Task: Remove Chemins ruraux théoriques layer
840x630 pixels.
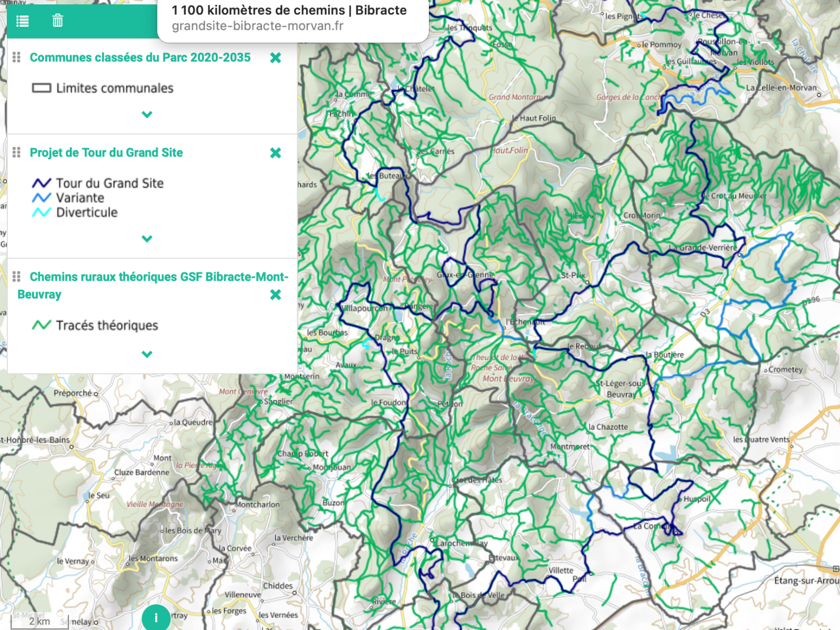Action: (276, 295)
